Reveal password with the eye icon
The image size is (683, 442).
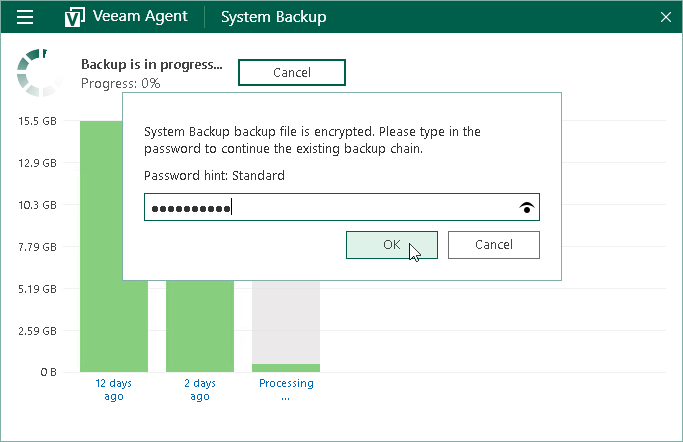click(x=527, y=208)
